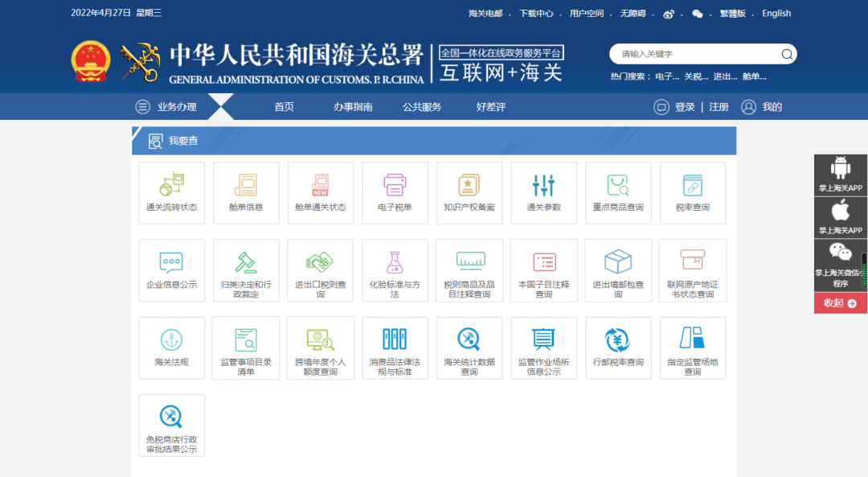Open 联网原产地证书状态查询 tile

693,270
